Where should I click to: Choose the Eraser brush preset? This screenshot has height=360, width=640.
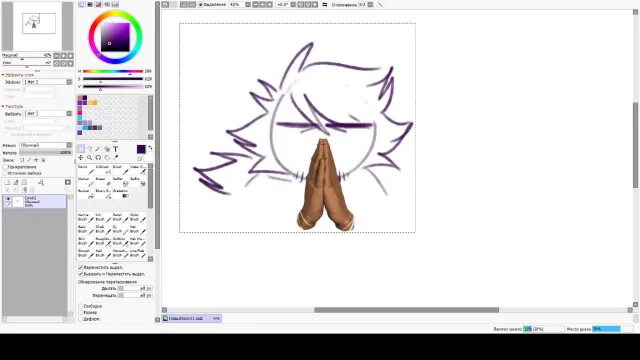(x=103, y=182)
